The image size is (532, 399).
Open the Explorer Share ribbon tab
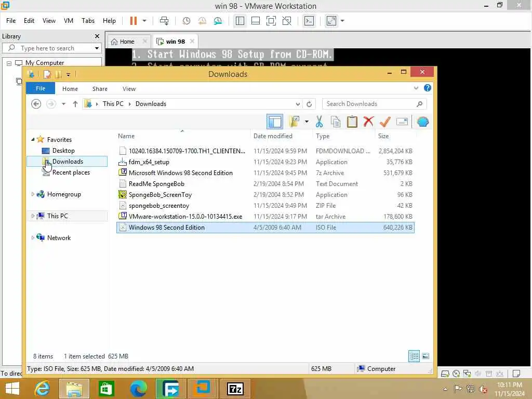(100, 88)
